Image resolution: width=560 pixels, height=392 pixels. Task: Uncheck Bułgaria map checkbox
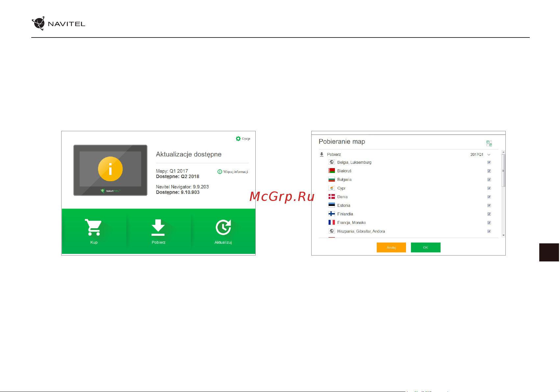point(489,180)
